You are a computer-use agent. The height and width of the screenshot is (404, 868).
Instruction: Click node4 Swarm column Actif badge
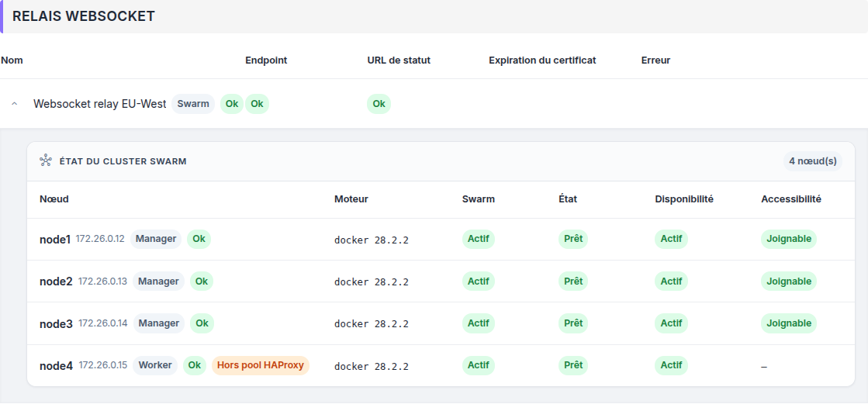coord(479,365)
